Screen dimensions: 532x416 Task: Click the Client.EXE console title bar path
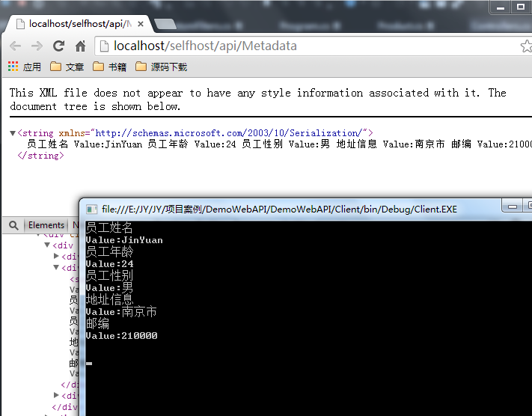279,209
